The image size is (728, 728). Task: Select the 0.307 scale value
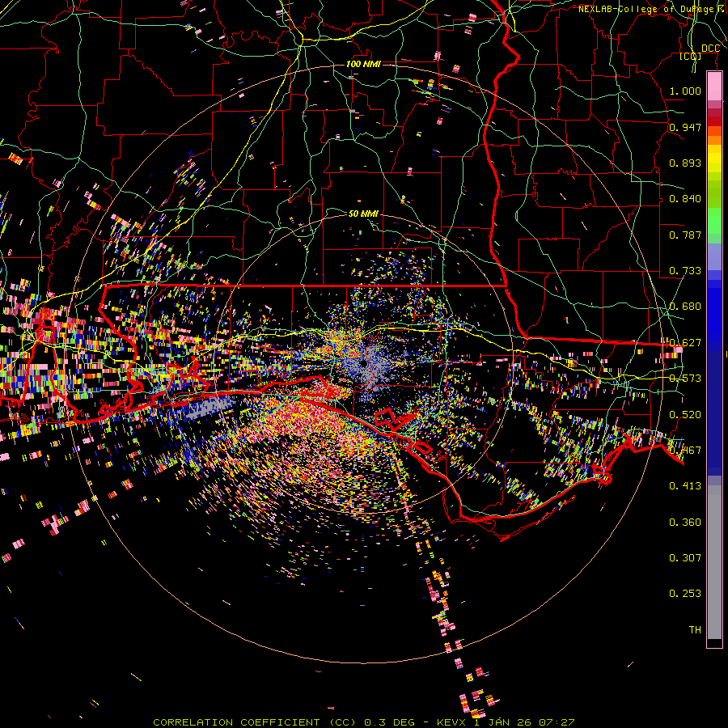685,557
